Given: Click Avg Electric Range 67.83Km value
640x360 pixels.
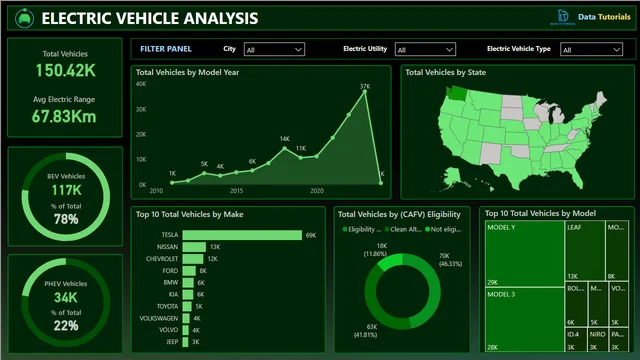Looking at the screenshot, I should pos(64,116).
